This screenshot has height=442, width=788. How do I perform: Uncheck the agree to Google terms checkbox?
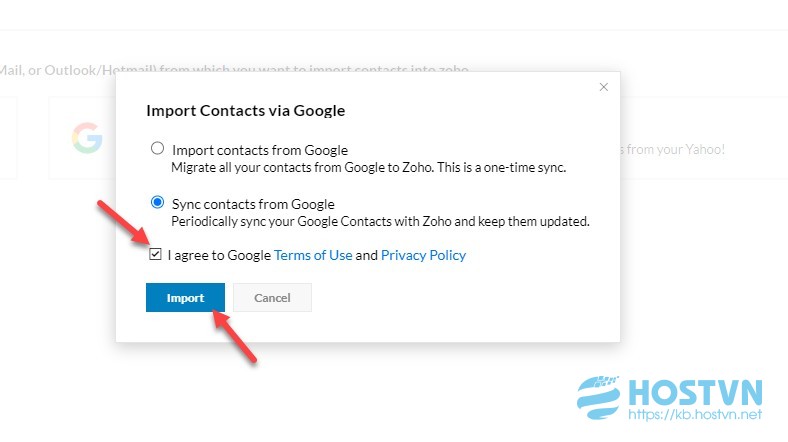[x=155, y=254]
